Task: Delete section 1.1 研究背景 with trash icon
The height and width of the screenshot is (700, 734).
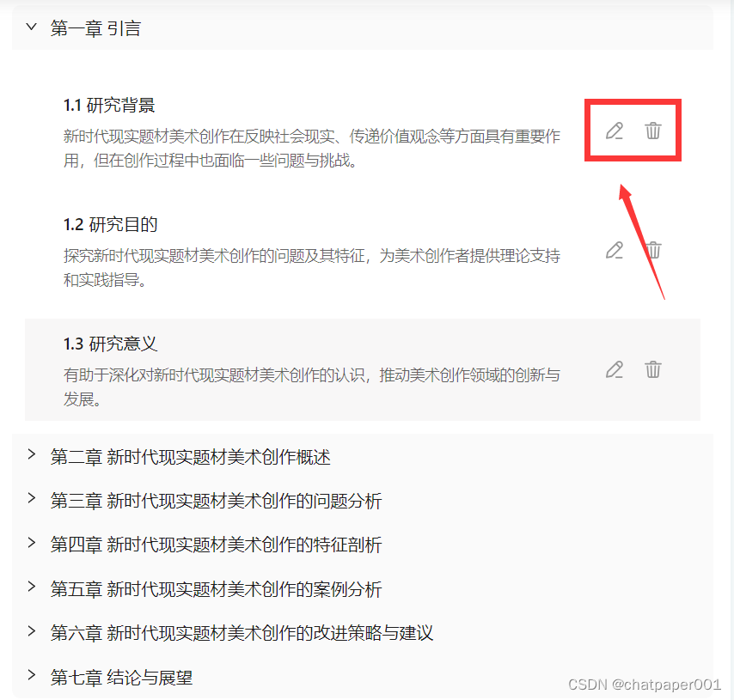Action: 653,131
